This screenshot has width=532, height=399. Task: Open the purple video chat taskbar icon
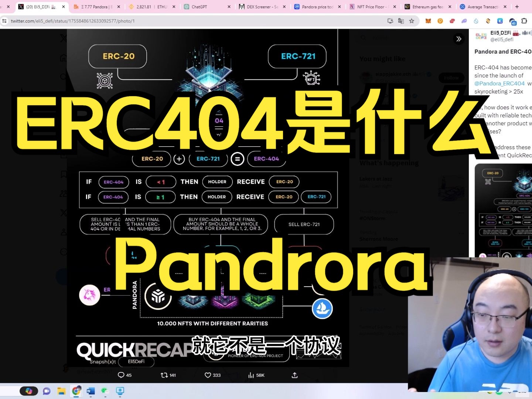coord(47,391)
